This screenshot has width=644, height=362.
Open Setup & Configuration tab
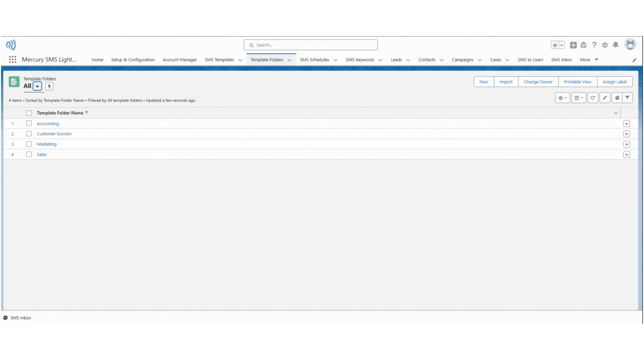point(133,60)
